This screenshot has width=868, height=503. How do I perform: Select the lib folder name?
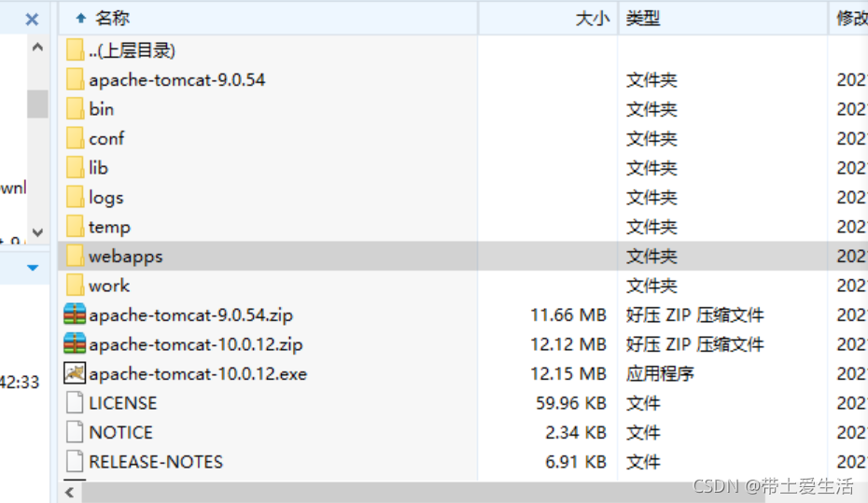point(99,168)
